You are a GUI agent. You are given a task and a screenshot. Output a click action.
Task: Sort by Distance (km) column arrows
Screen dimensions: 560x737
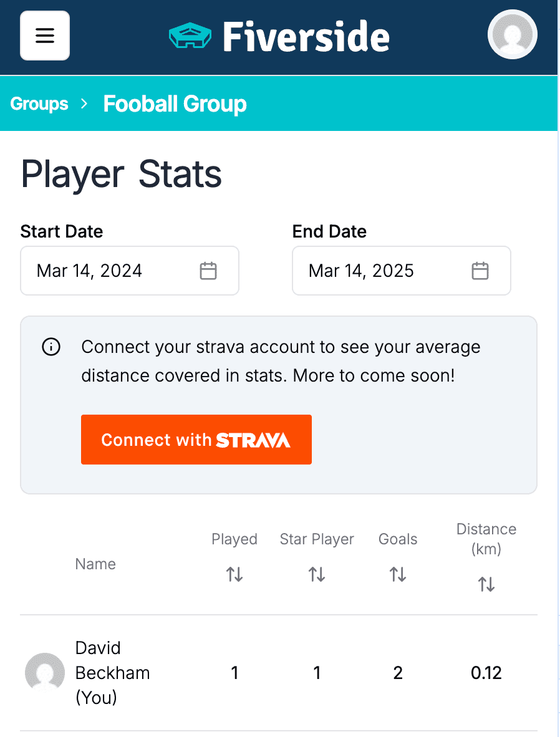(486, 584)
